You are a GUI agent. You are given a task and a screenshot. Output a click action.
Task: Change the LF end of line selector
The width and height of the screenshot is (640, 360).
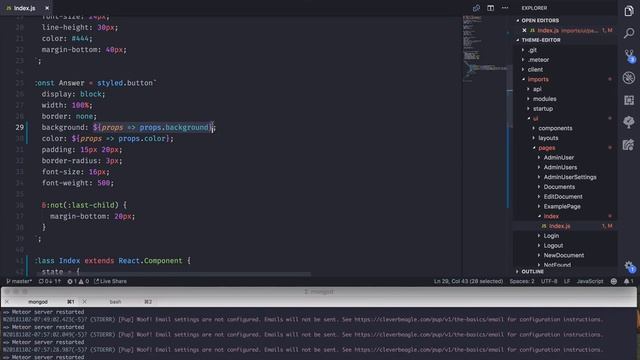pyautogui.click(x=567, y=281)
